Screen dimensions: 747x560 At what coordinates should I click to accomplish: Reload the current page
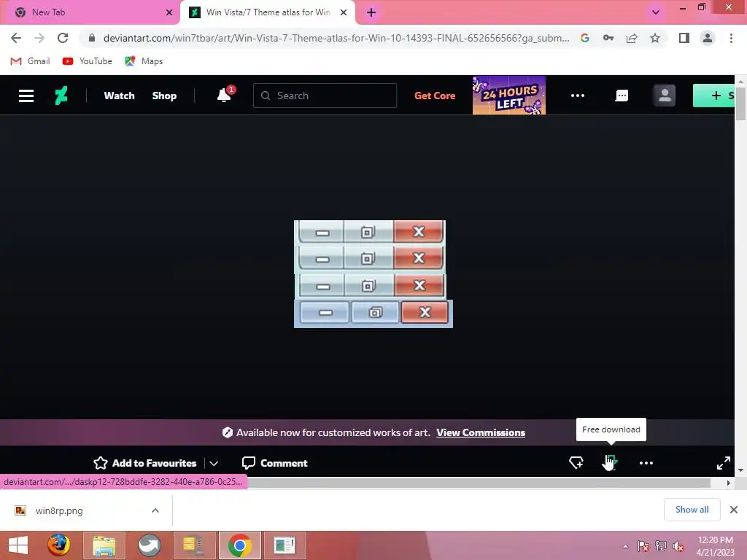(63, 38)
